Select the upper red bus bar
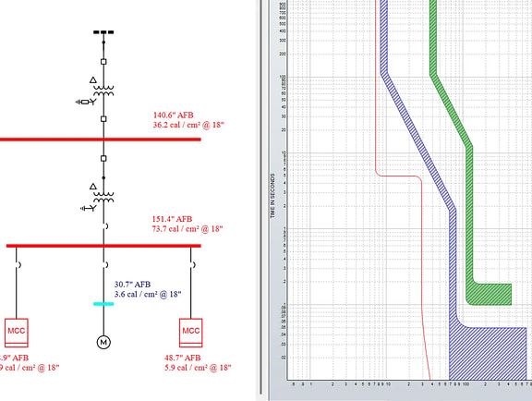 tap(101, 140)
